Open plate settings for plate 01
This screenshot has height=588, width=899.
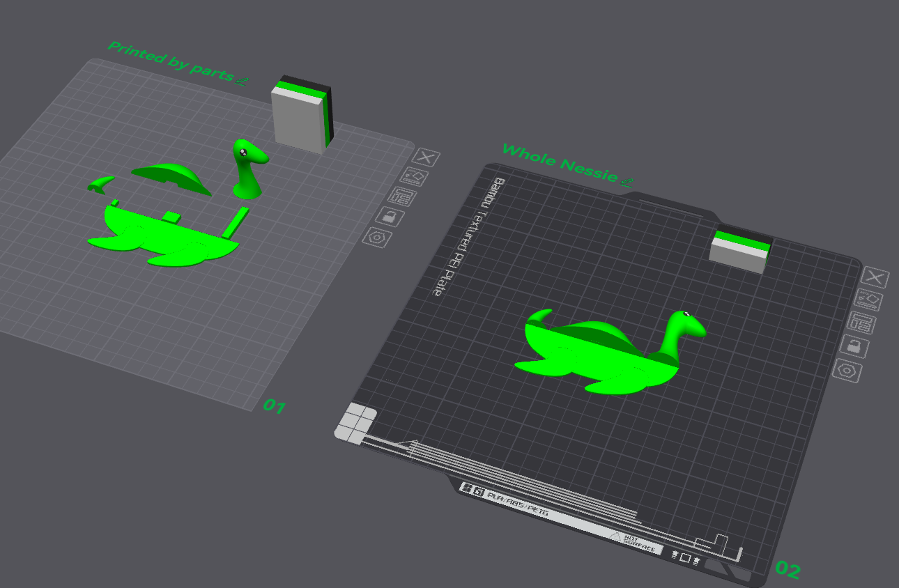point(377,237)
